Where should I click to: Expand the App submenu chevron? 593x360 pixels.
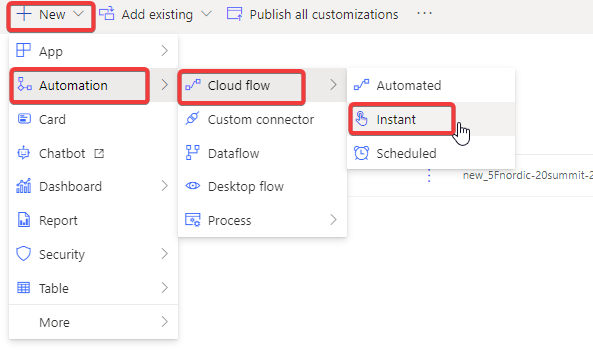(164, 50)
